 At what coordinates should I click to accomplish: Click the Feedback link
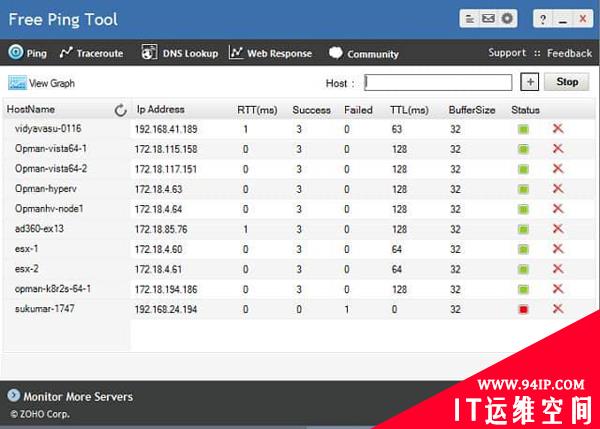click(569, 53)
